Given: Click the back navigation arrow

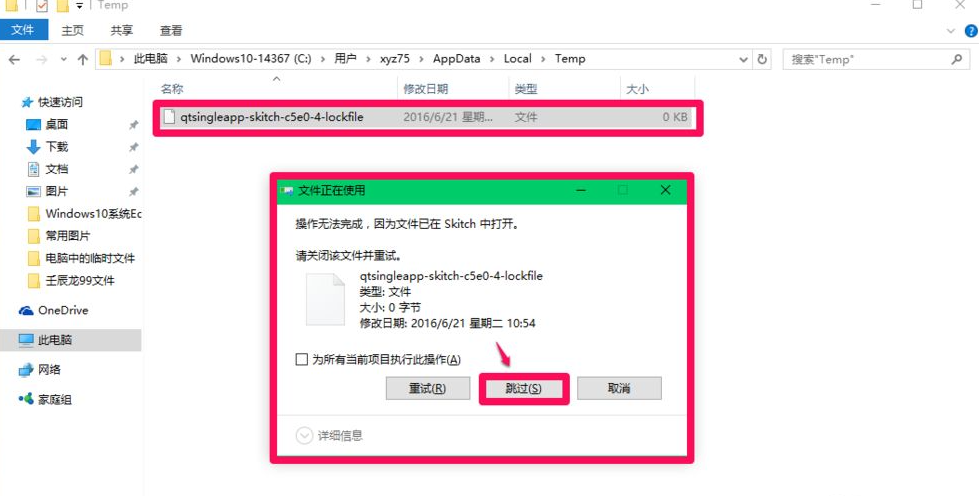Looking at the screenshot, I should pyautogui.click(x=14, y=59).
